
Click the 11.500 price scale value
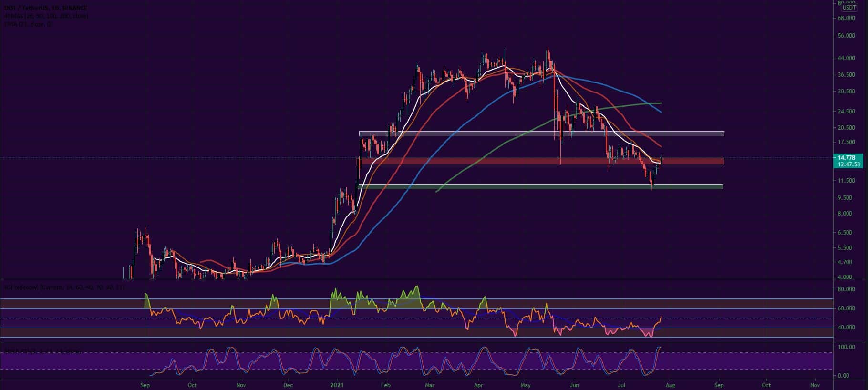[x=846, y=181]
